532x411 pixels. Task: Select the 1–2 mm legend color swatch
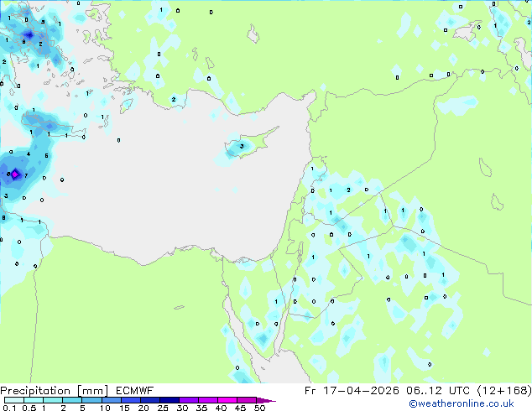tap(53, 400)
